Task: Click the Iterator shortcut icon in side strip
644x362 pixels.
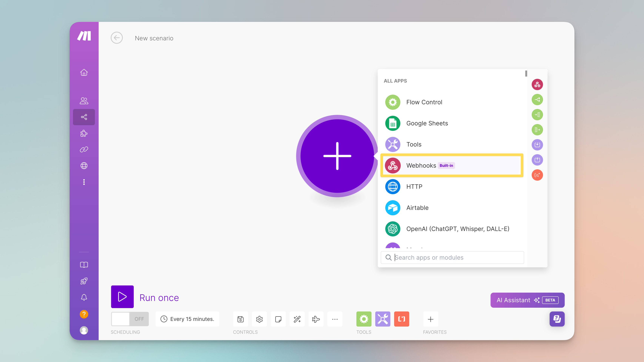Action: pyautogui.click(x=537, y=115)
